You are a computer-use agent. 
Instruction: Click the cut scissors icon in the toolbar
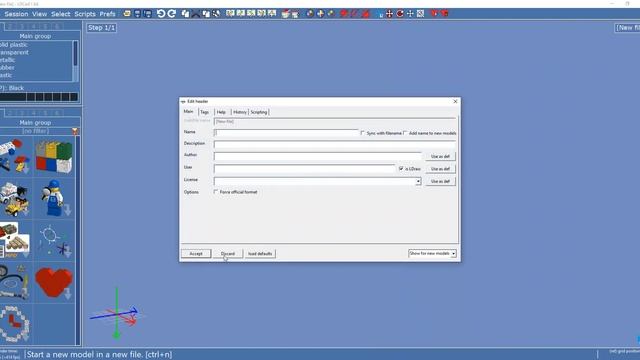(x=196, y=13)
